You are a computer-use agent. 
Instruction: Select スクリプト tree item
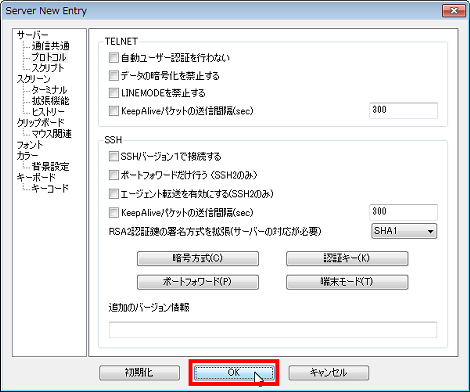[x=48, y=68]
